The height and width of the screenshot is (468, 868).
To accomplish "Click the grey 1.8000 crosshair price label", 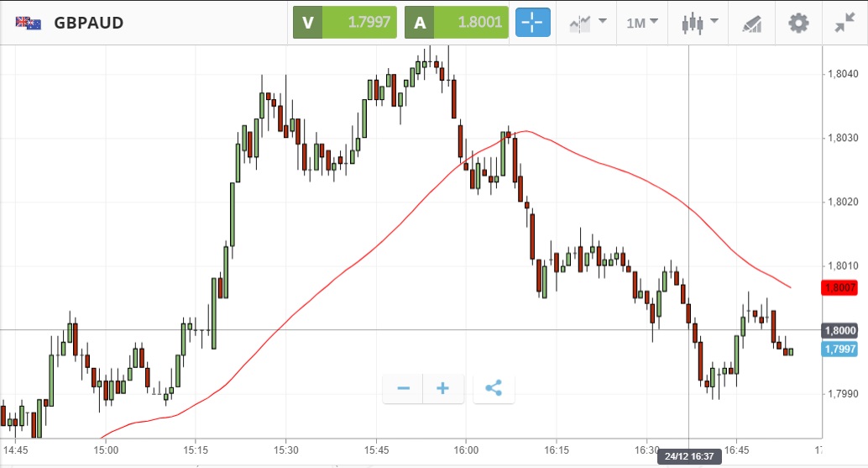I will 840,331.
